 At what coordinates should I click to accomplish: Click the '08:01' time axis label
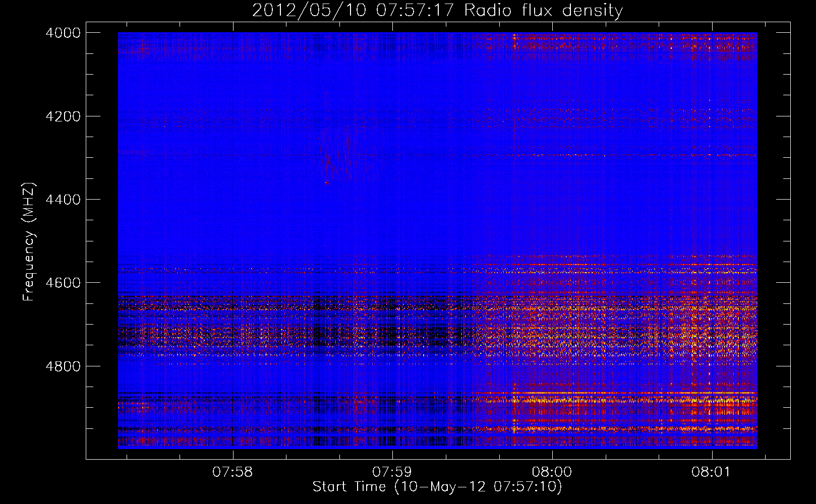[711, 472]
